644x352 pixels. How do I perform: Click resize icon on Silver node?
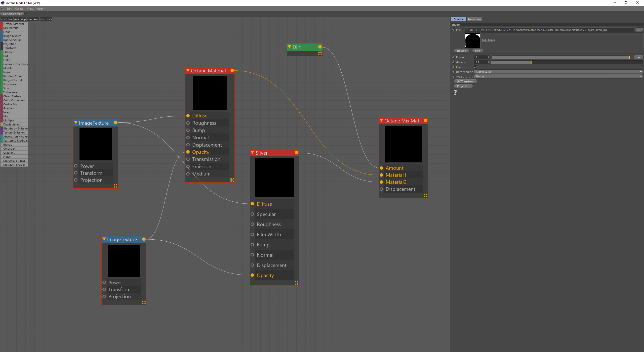click(x=297, y=283)
